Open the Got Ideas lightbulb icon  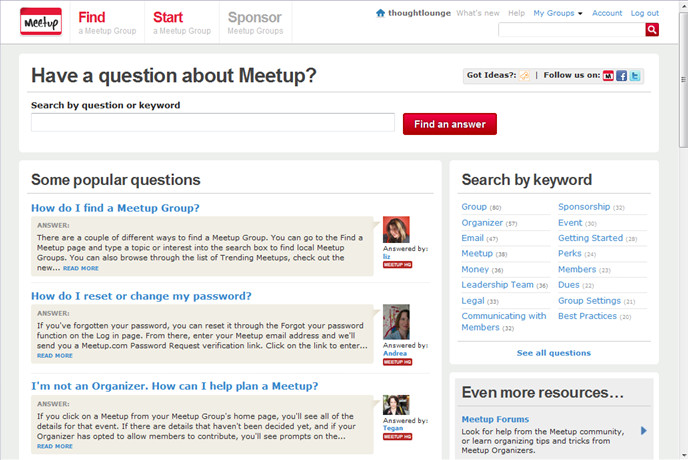click(x=525, y=75)
